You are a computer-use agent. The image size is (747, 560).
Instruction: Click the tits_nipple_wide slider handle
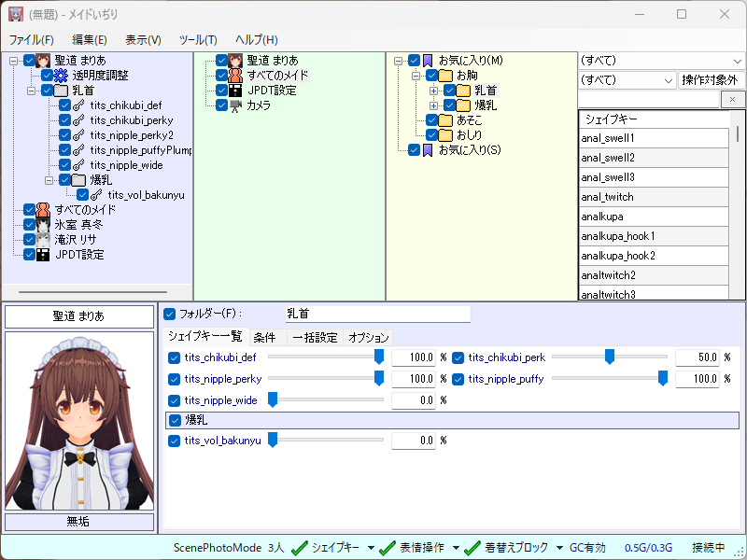[274, 399]
